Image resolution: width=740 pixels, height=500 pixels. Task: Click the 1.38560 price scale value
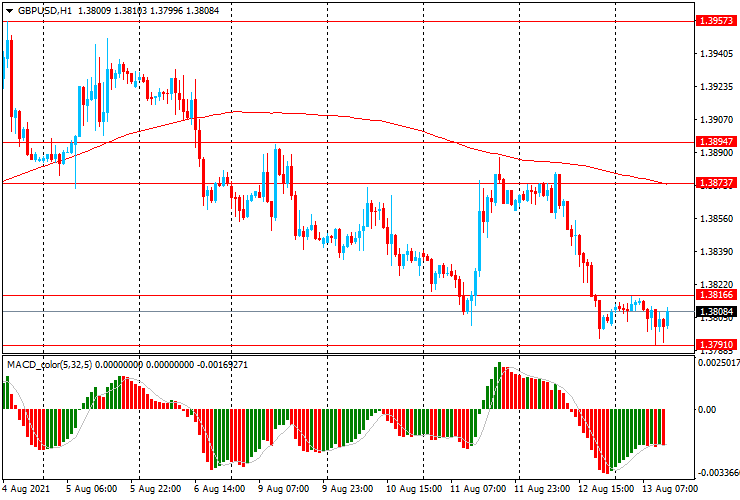tap(716, 219)
